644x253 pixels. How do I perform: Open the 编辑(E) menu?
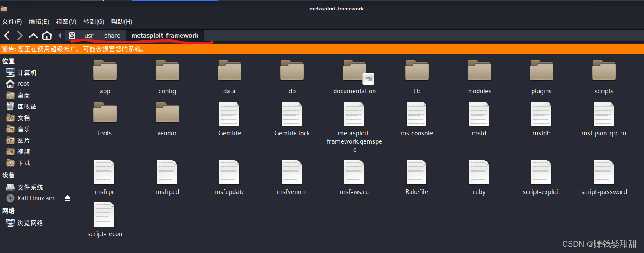[x=39, y=22]
